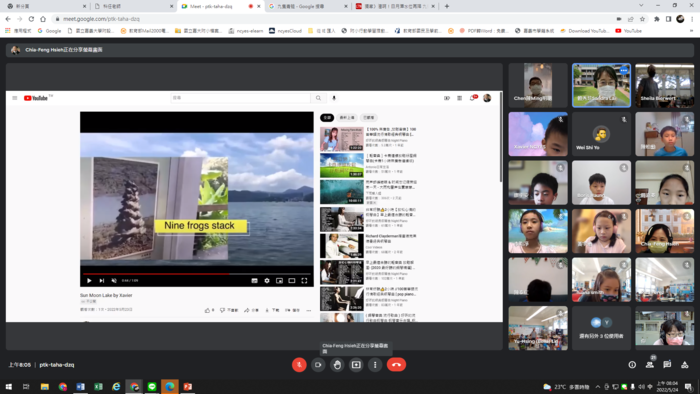Click the YouTube search magnifier button
Viewport: 700px width, 394px height.
pos(318,98)
